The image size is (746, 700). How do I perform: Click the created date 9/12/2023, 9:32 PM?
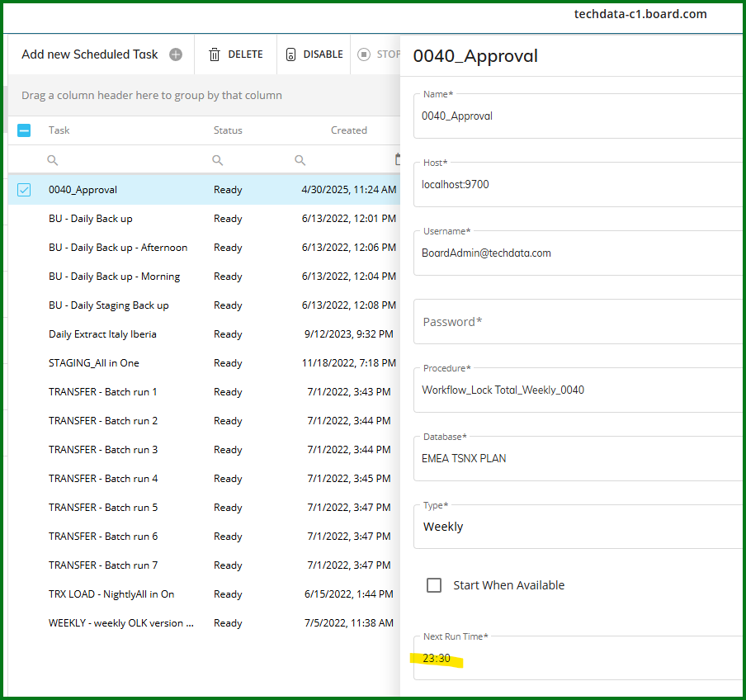tap(349, 334)
